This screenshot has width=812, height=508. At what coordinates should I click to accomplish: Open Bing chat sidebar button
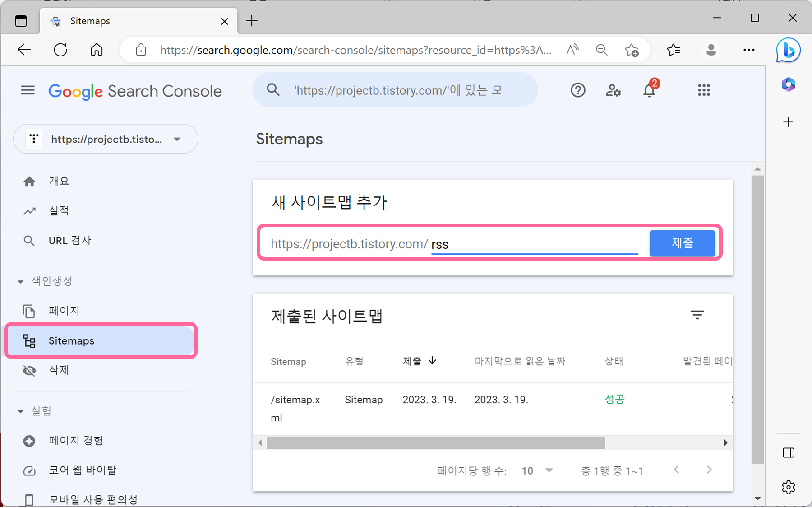pyautogui.click(x=788, y=50)
